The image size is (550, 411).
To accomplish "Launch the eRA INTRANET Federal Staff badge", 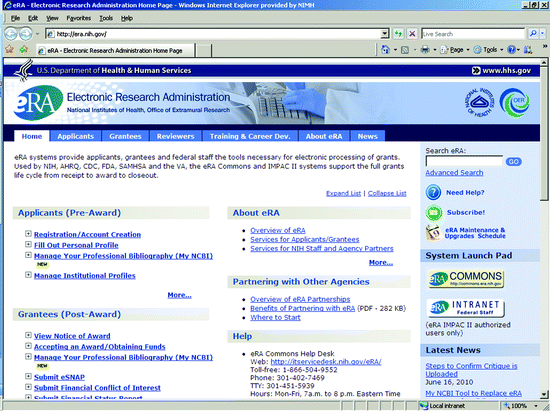I will 466,308.
